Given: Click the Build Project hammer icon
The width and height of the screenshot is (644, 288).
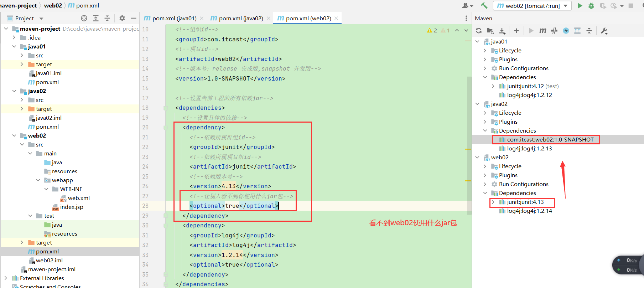Looking at the screenshot, I should (x=484, y=5).
